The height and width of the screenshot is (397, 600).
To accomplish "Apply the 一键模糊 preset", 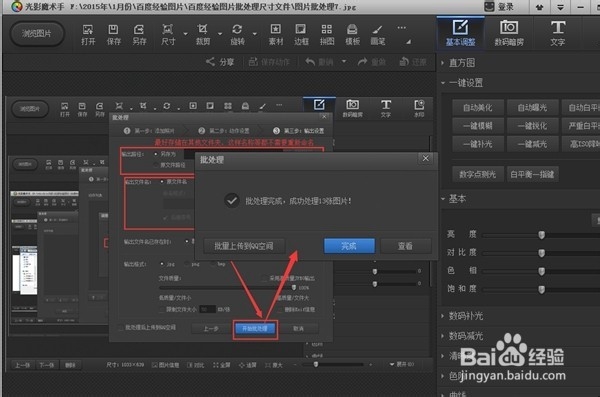I will coord(478,126).
